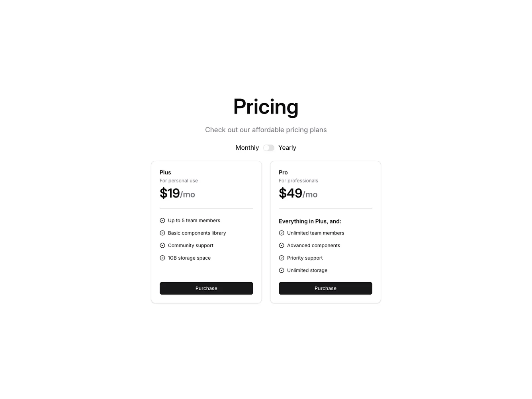
Task: Click the check icon beside 'Basic components library'
Action: pyautogui.click(x=162, y=233)
